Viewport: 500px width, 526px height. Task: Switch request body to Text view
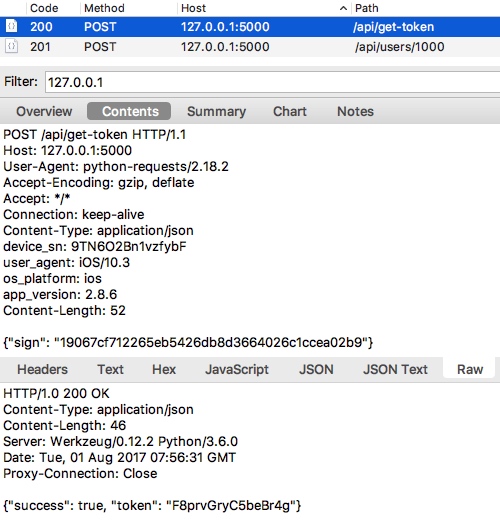tap(110, 369)
